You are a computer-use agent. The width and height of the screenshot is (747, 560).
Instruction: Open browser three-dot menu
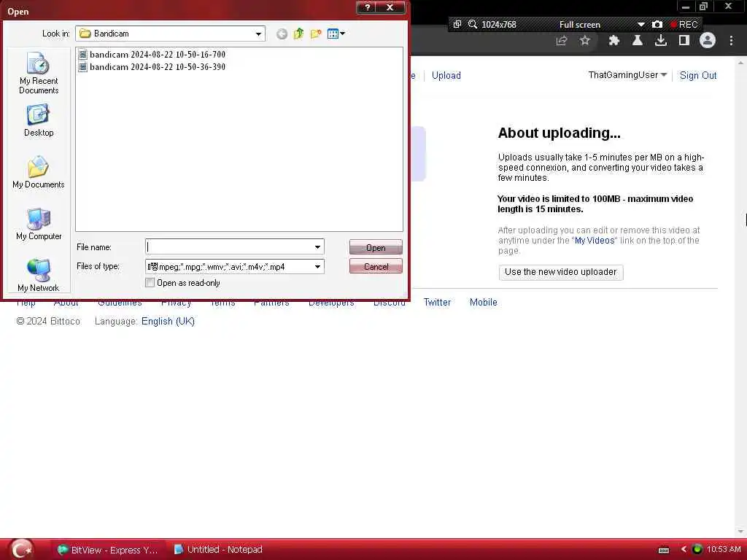pos(731,41)
